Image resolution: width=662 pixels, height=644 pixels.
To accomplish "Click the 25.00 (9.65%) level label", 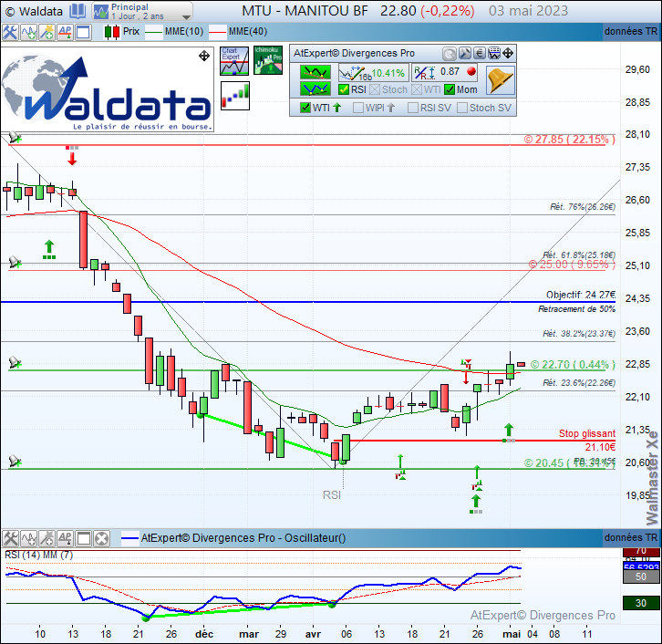I will pos(572,265).
